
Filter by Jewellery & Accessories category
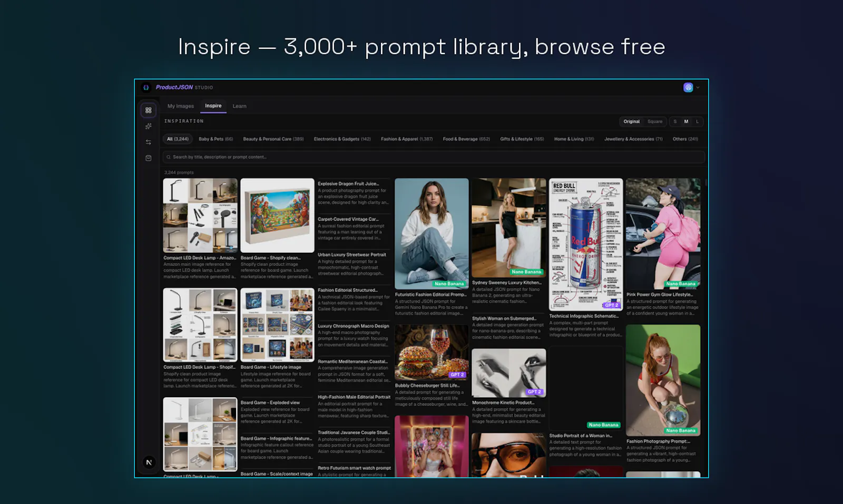(x=633, y=139)
